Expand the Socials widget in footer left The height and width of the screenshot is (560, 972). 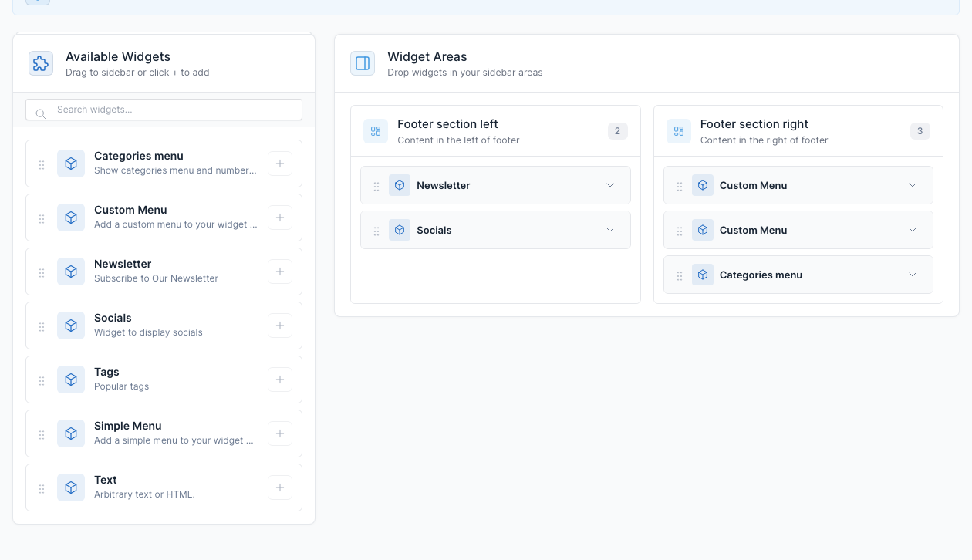click(x=610, y=230)
